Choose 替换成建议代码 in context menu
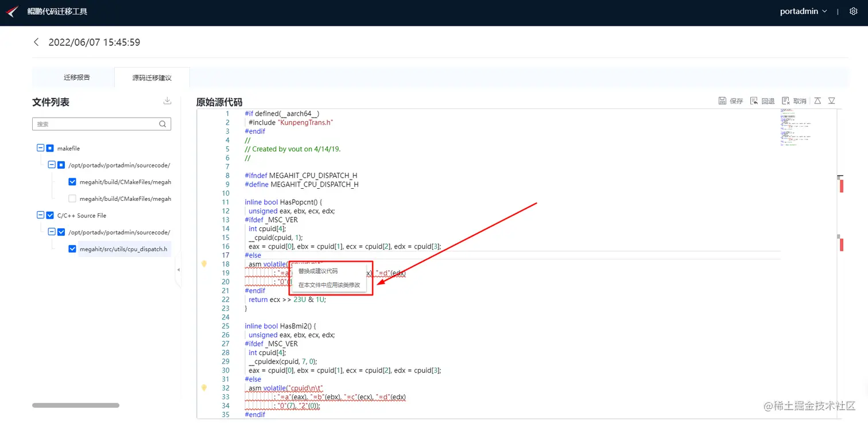The width and height of the screenshot is (868, 424). point(318,271)
